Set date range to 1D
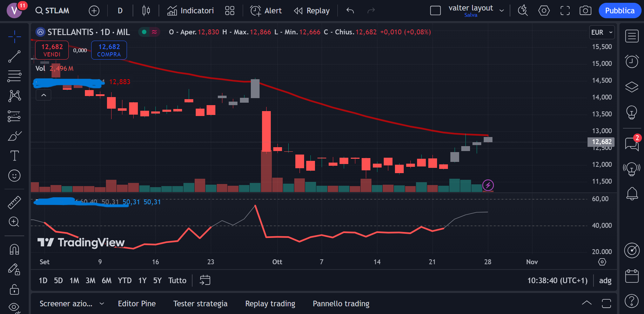 pyautogui.click(x=43, y=281)
